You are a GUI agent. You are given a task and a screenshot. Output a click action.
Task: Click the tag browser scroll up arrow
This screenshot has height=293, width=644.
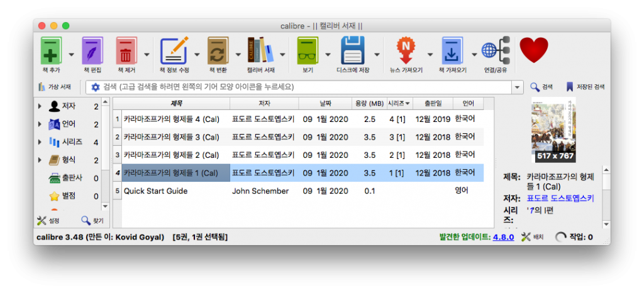coord(106,101)
